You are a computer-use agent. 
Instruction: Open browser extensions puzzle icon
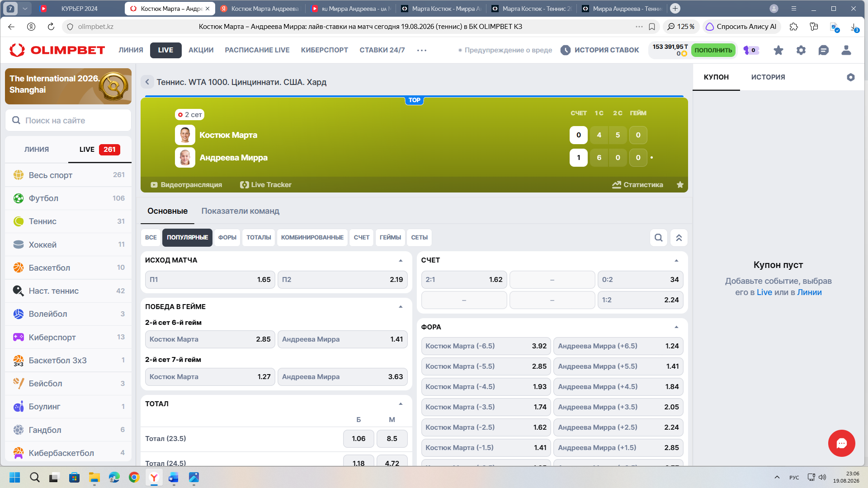[x=794, y=27]
